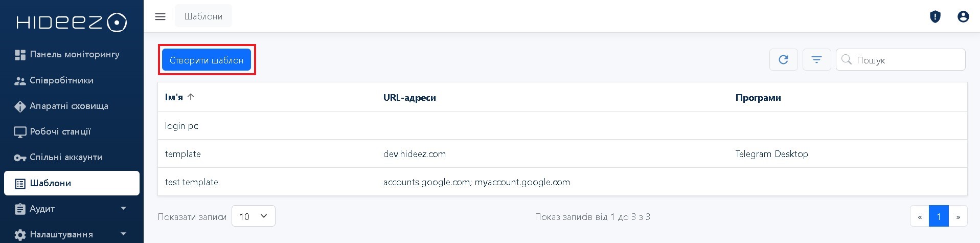
Task: Open the Показати записи count dropdown
Action: tap(254, 216)
